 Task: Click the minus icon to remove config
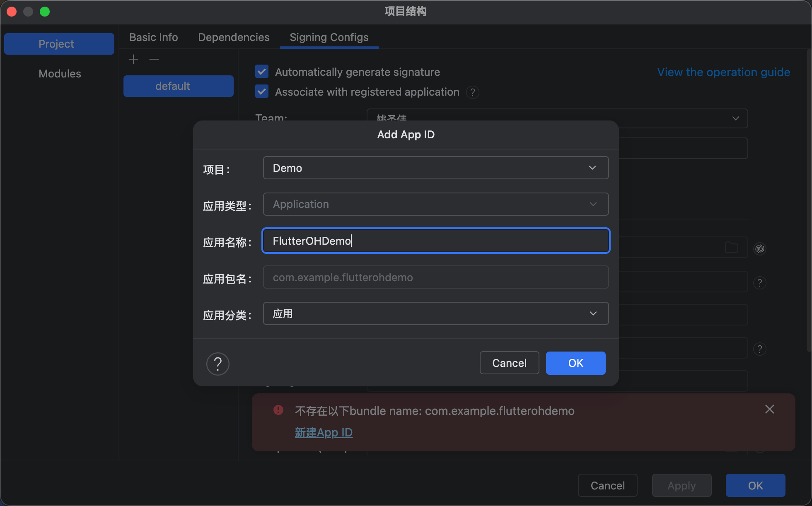(154, 60)
